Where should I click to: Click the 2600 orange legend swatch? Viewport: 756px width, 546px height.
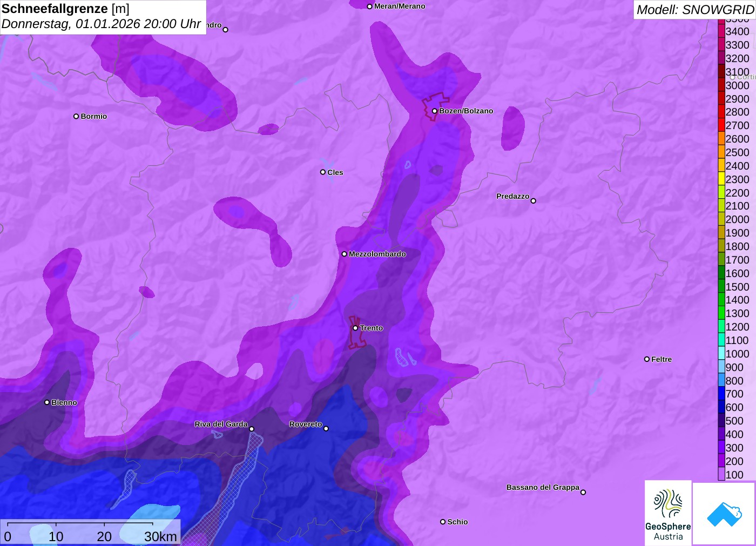tap(721, 139)
